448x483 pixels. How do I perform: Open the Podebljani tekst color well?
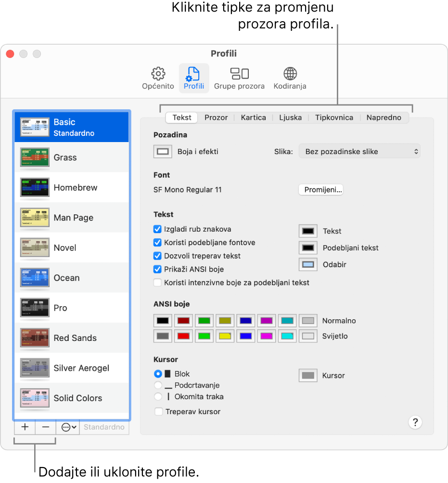pos(308,248)
